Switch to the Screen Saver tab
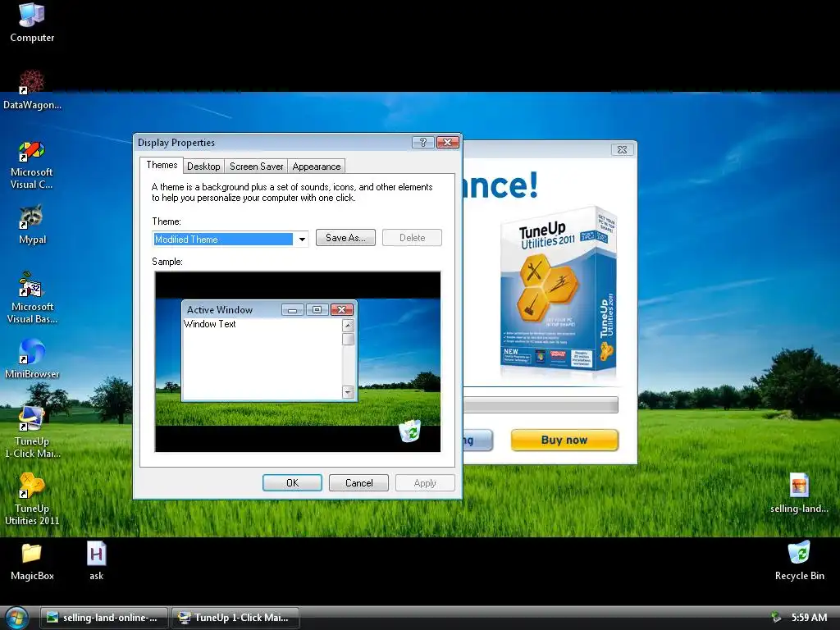Screen dimensions: 840x630 point(256,166)
